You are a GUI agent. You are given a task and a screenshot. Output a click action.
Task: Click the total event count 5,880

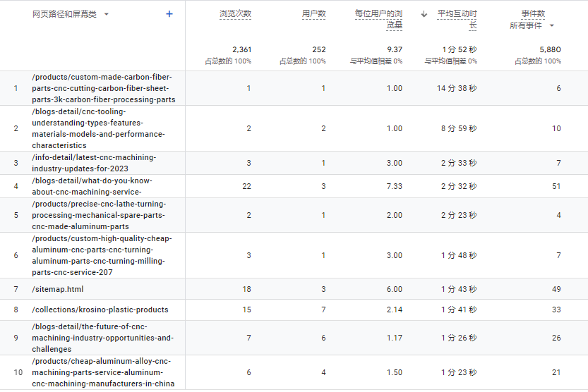click(x=550, y=49)
